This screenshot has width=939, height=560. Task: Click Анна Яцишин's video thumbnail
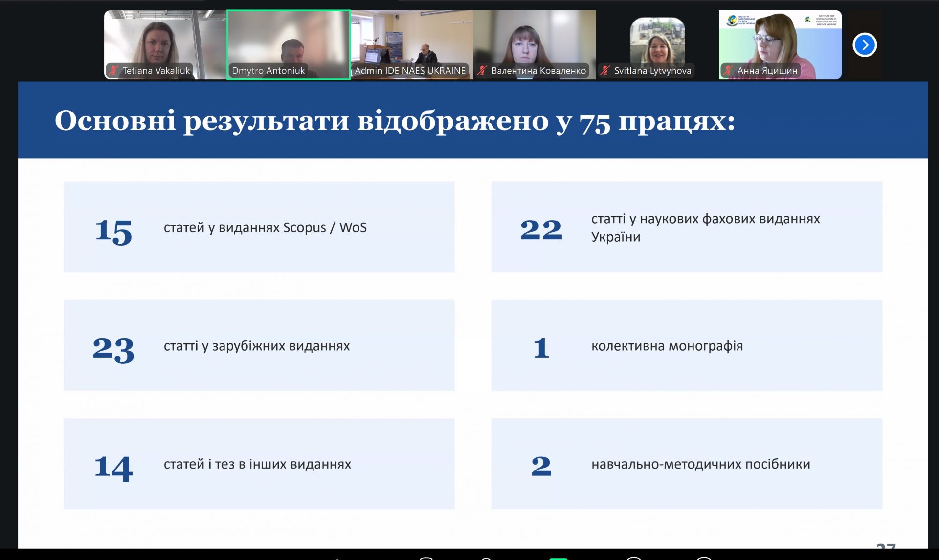(780, 39)
